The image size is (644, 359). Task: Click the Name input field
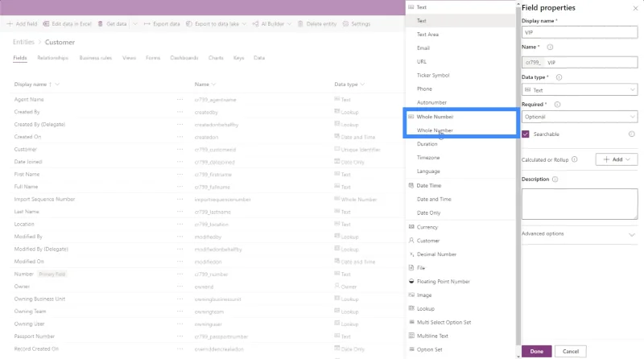[x=580, y=63]
